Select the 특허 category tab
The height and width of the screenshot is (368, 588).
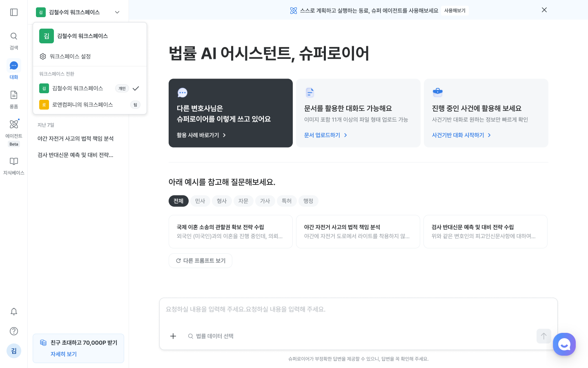[x=287, y=201]
